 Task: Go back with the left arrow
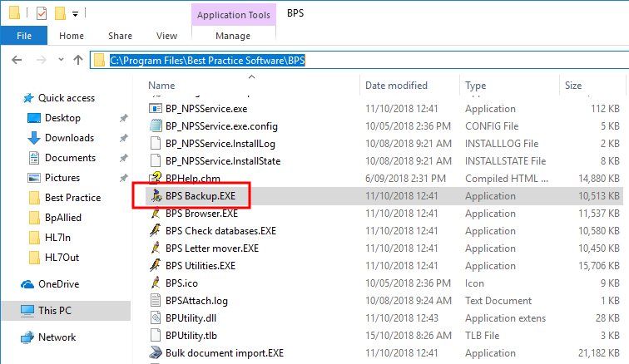(x=17, y=60)
